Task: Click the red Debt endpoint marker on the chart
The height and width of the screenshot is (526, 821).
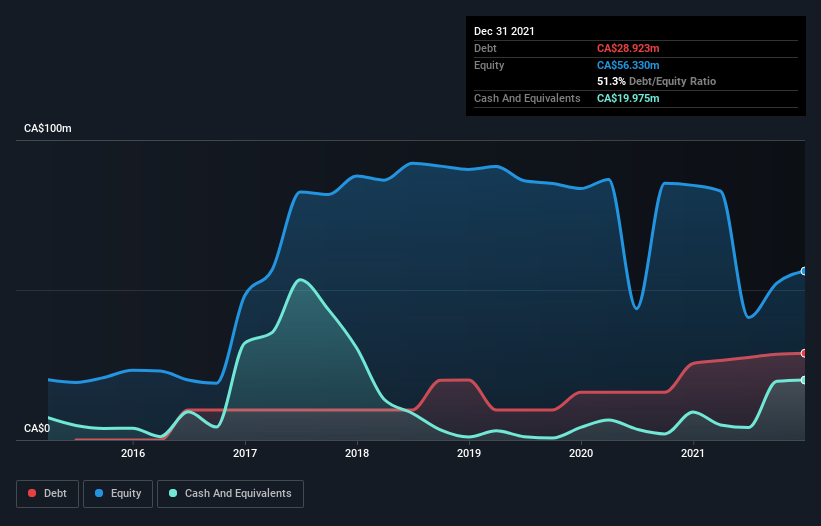Action: click(804, 353)
